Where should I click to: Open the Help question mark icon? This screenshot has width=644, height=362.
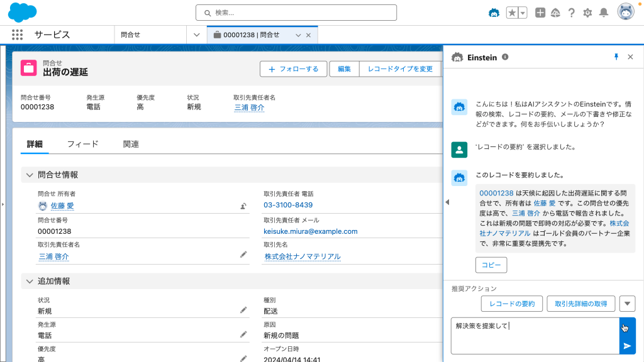coord(571,13)
